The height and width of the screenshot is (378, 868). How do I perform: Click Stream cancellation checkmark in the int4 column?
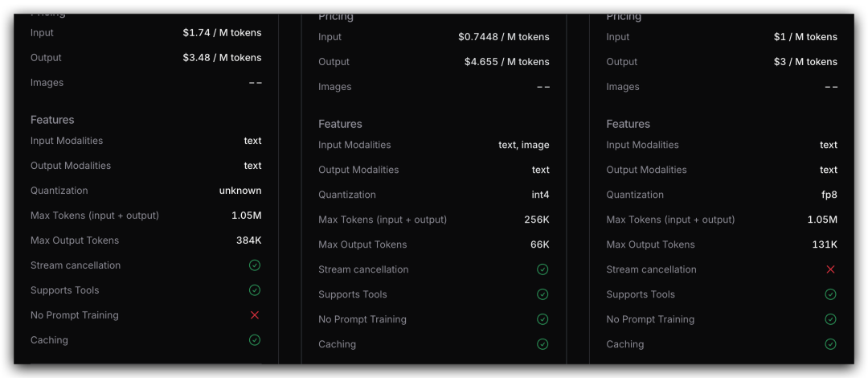pyautogui.click(x=542, y=269)
